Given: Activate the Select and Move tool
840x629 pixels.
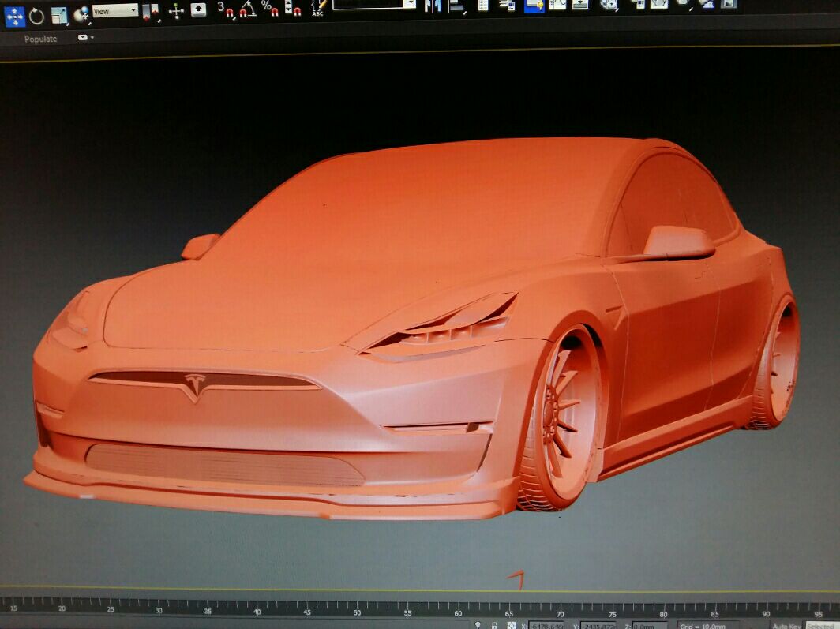Looking at the screenshot, I should [14, 16].
